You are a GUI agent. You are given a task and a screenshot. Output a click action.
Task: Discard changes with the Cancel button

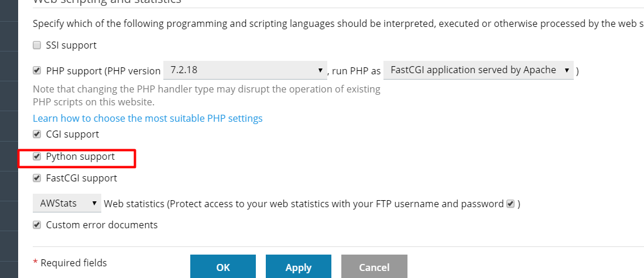click(x=374, y=267)
